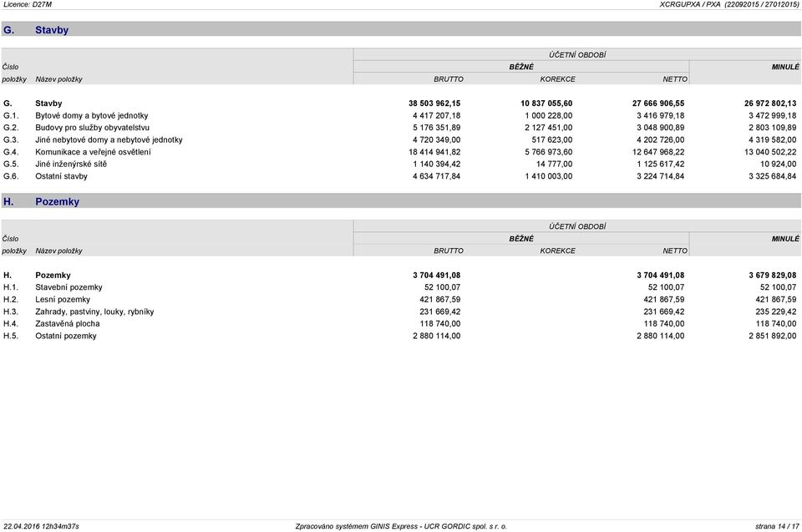The height and width of the screenshot is (532, 802).
Task: Select row label 'Budovy pro služby obyvatelstvu'
Action: pyautogui.click(x=92, y=128)
